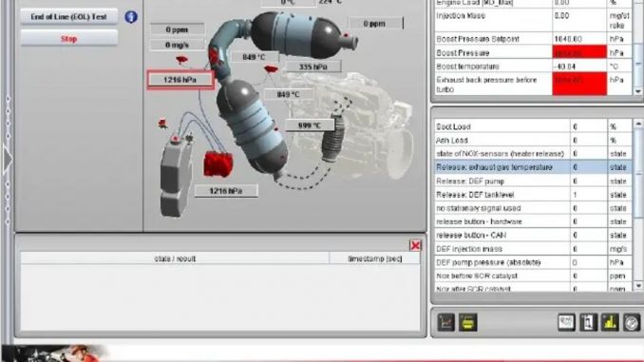
Task: Click the red DEF pump module in diagram
Action: point(218,164)
